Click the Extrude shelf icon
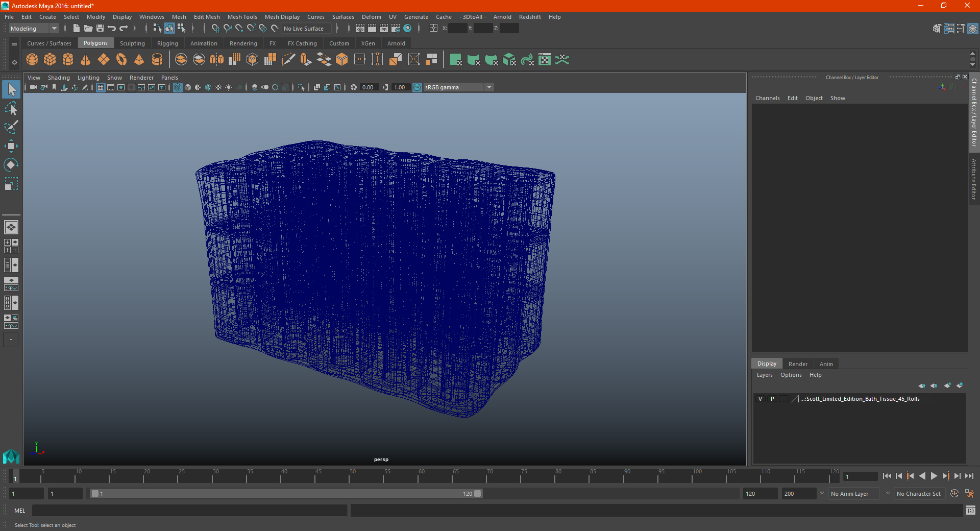The image size is (980, 531). click(306, 60)
